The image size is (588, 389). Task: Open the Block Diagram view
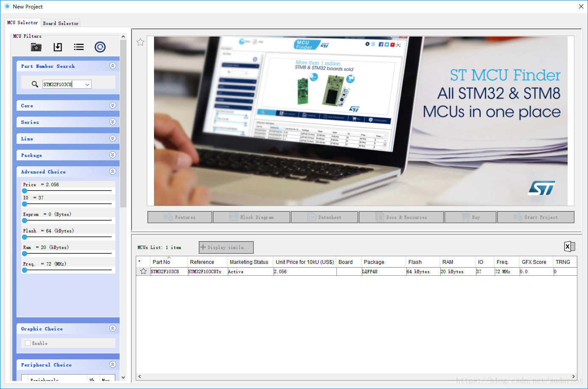(252, 217)
